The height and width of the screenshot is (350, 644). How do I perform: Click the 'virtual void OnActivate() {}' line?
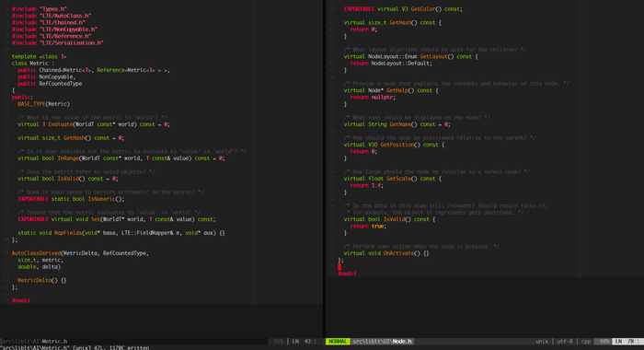tap(386, 253)
